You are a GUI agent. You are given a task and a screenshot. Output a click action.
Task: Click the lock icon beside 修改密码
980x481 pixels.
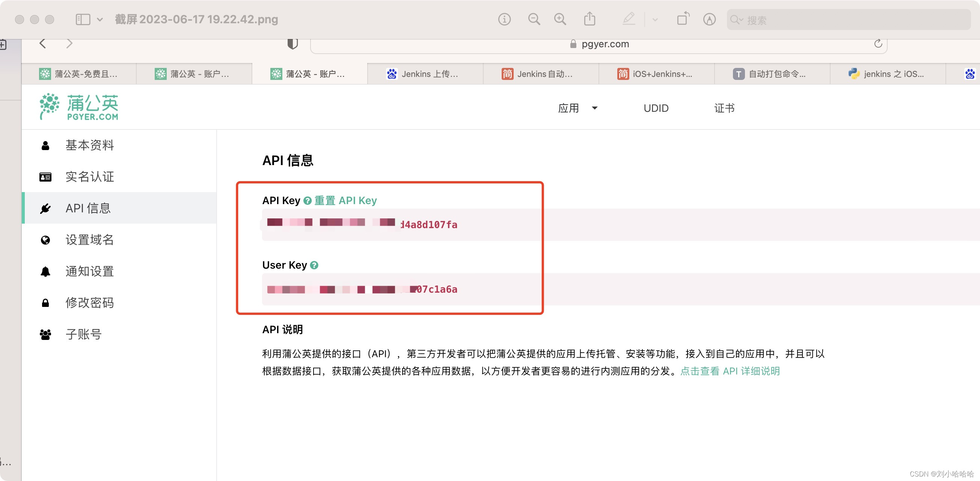pyautogui.click(x=45, y=303)
